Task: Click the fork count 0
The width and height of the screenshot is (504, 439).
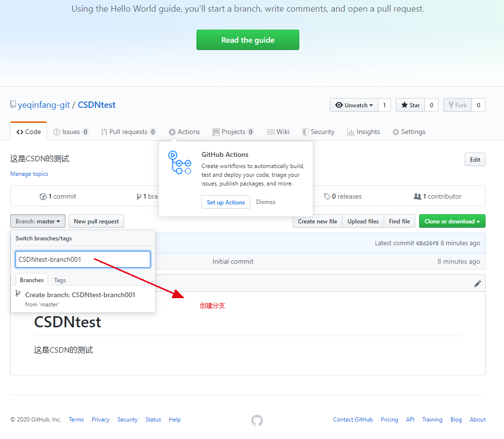Action: [478, 105]
